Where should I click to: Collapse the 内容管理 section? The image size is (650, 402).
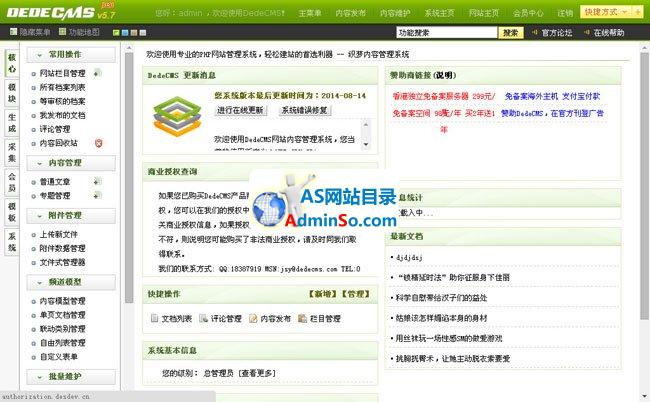[71, 163]
